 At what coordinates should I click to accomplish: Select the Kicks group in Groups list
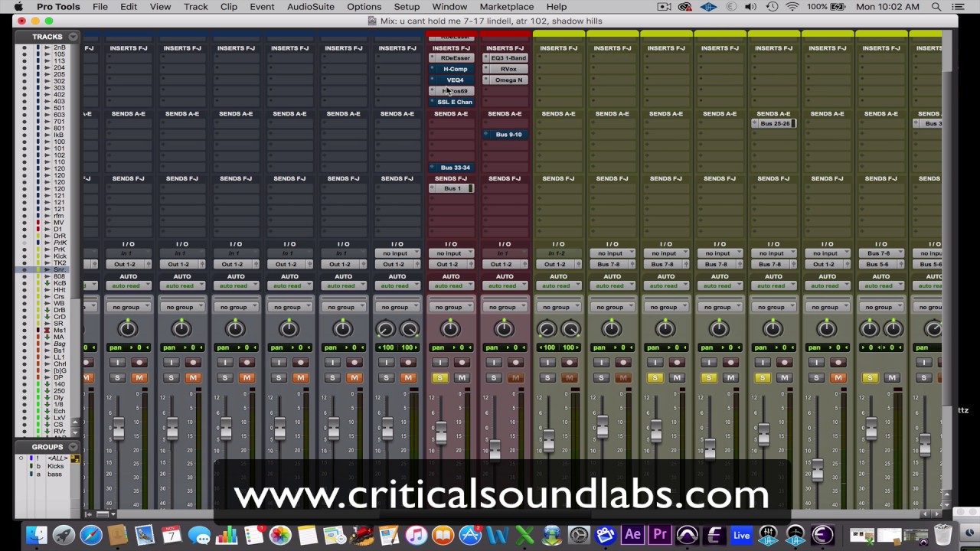[56, 466]
